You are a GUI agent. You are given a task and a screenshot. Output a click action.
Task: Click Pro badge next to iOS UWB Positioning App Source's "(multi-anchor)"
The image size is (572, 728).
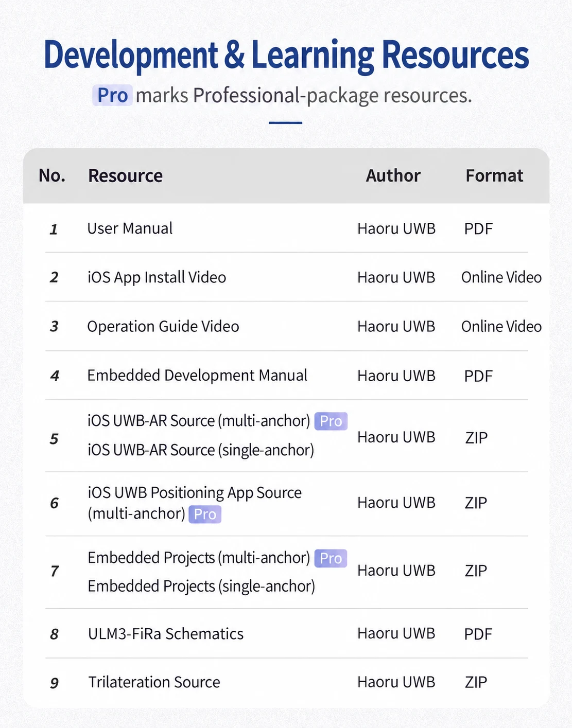point(205,514)
